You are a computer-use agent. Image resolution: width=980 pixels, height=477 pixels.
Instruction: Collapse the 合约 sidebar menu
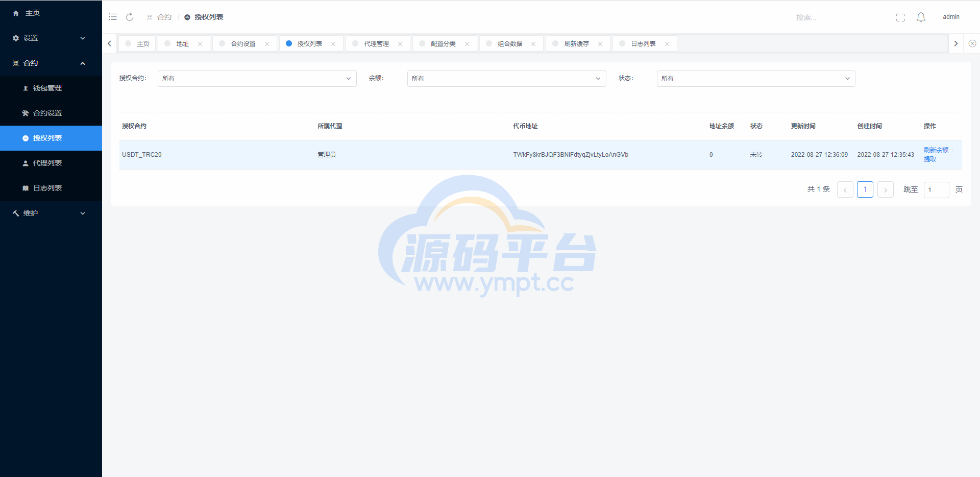point(51,63)
